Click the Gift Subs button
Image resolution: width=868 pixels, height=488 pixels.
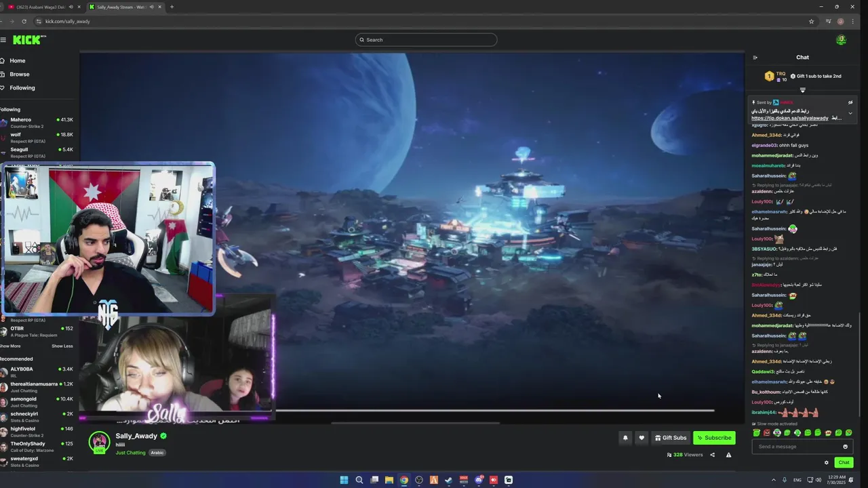point(671,438)
